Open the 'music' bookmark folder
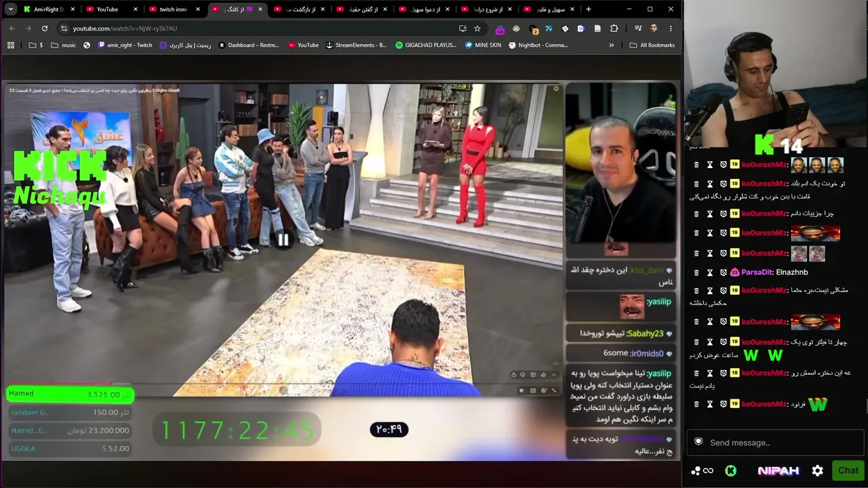 63,45
